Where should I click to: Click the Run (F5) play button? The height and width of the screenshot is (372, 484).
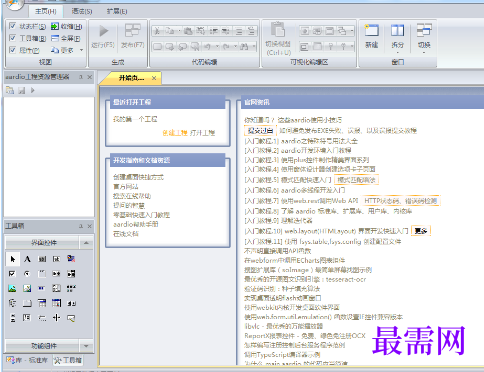point(104,31)
